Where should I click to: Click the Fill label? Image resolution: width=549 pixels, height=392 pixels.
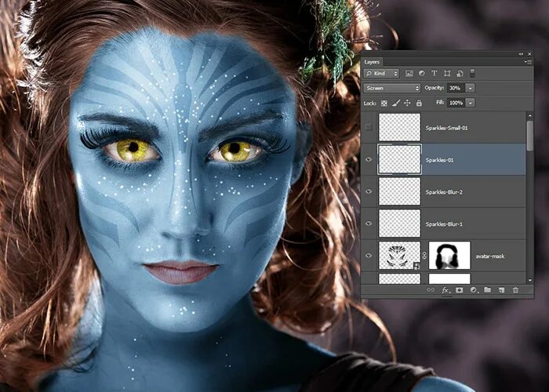click(x=440, y=103)
